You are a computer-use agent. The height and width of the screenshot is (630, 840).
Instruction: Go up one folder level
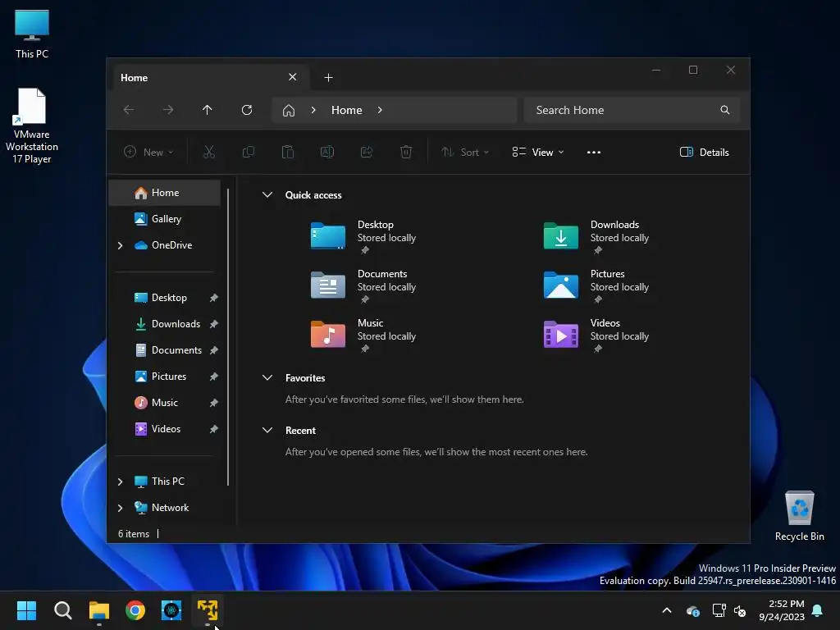[208, 110]
